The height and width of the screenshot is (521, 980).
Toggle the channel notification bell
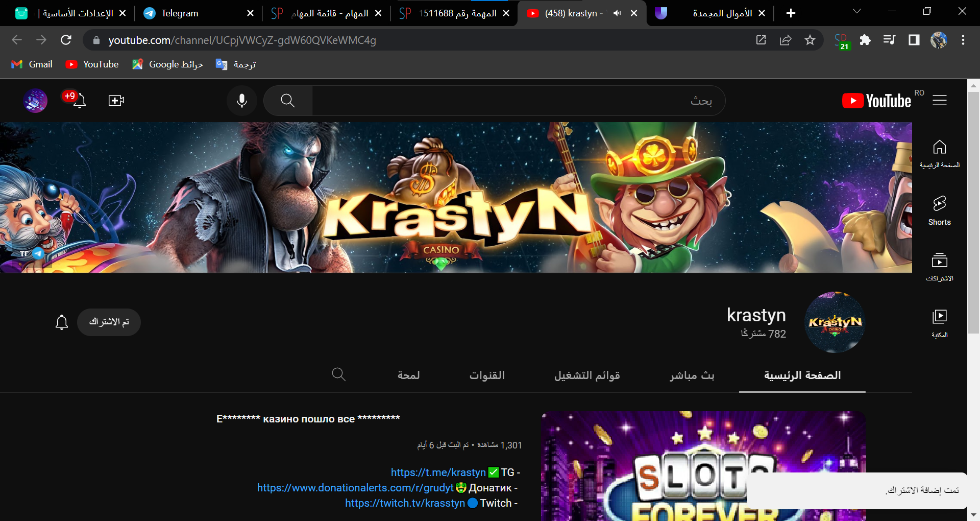coord(62,322)
